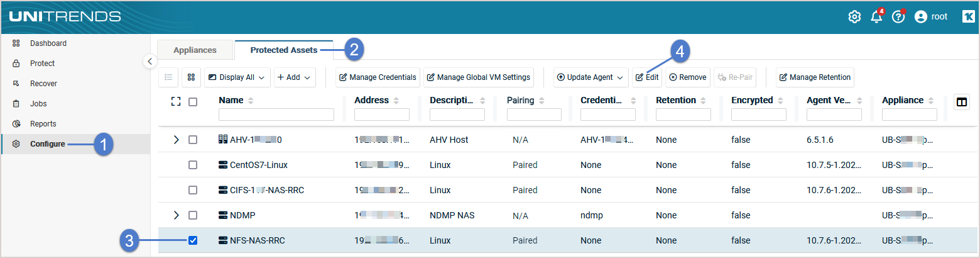
Task: Open the Update Agent dropdown
Action: [591, 77]
